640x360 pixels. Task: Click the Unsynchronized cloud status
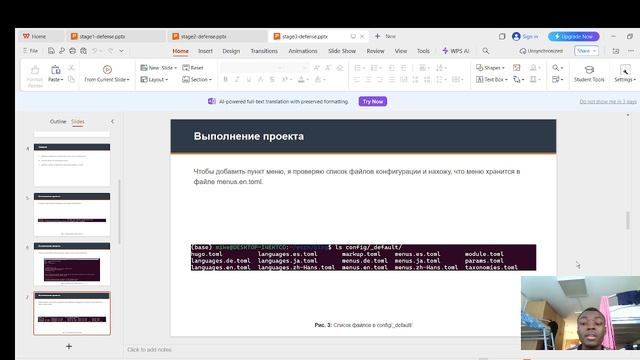pos(541,51)
